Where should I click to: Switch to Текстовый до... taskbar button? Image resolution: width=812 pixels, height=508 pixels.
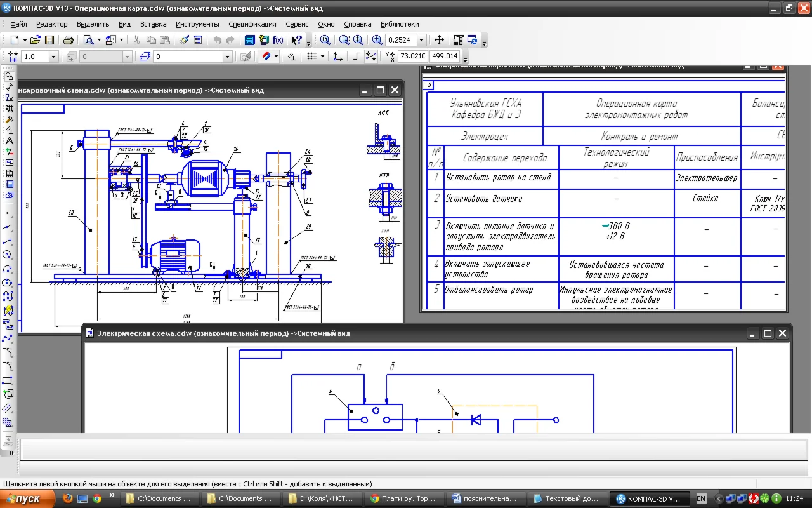coord(566,498)
